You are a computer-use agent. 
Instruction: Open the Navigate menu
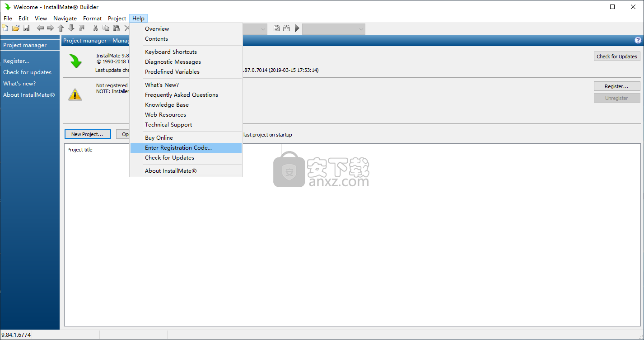(65, 18)
